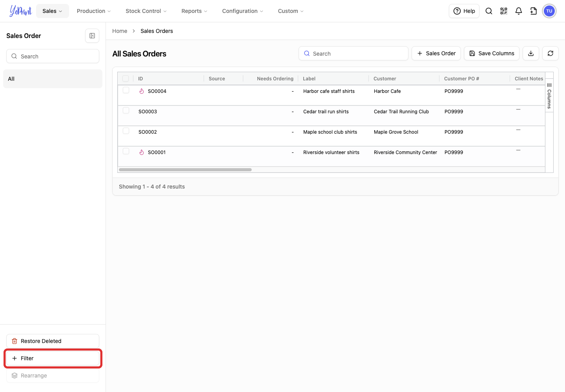Click the rush flame icon on SO0001
Image resolution: width=565 pixels, height=392 pixels.
(x=142, y=152)
